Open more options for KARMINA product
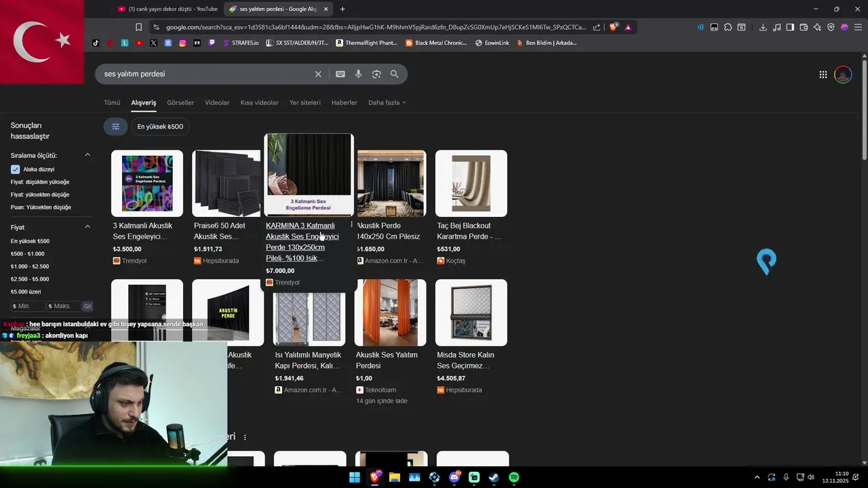The width and height of the screenshot is (868, 488). [x=351, y=224]
